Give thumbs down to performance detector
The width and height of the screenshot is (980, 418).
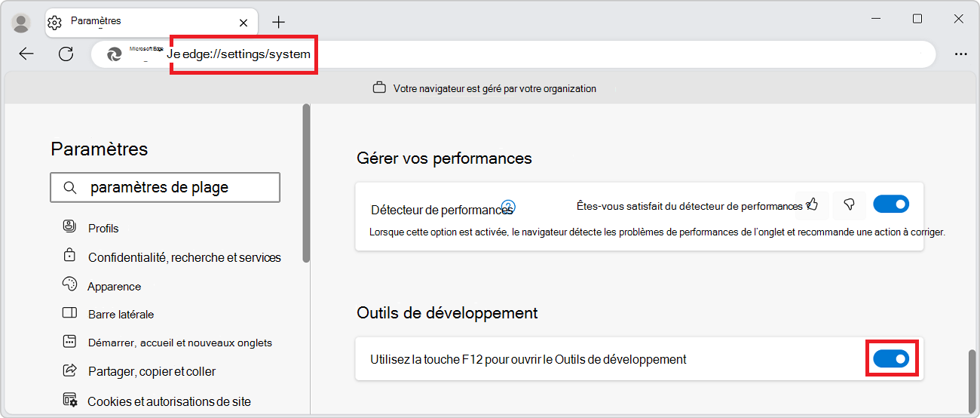click(849, 204)
